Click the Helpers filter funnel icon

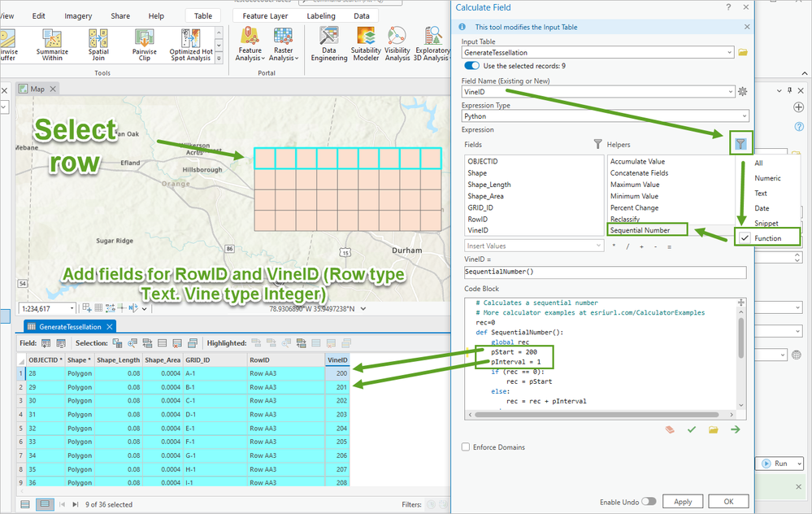741,144
